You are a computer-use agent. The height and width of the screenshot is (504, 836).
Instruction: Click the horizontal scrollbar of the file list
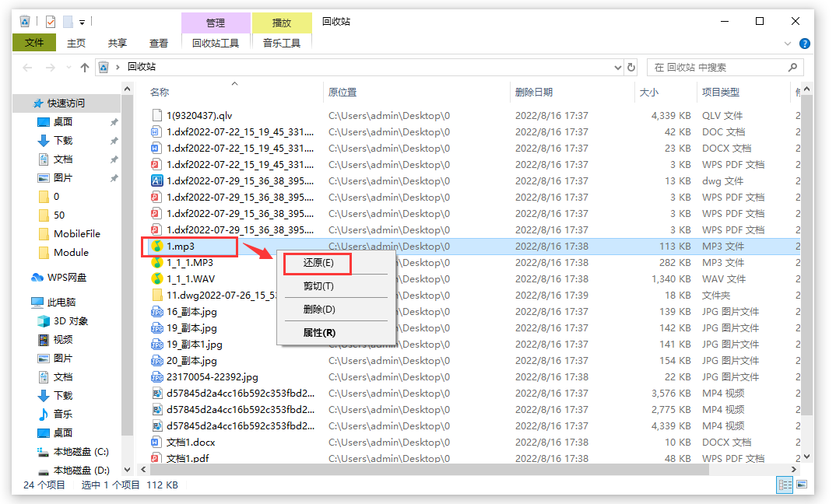[x=467, y=470]
